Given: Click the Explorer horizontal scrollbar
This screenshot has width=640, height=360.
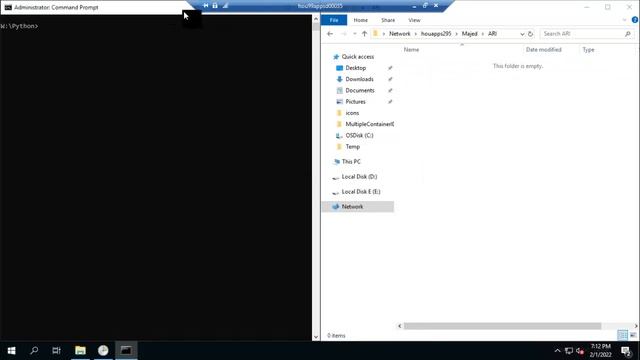Looking at the screenshot, I should point(502,326).
